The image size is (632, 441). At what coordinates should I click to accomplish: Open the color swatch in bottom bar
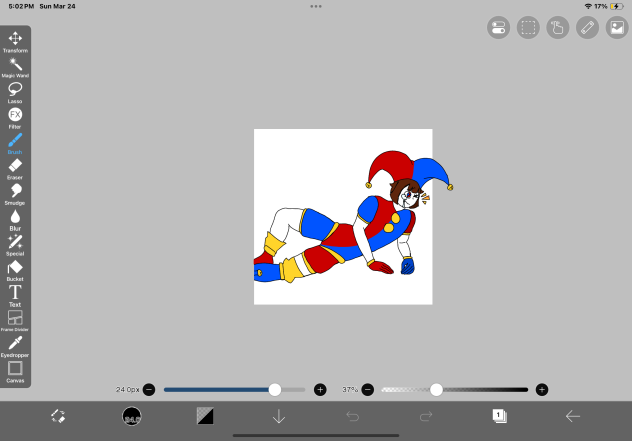[x=205, y=416]
